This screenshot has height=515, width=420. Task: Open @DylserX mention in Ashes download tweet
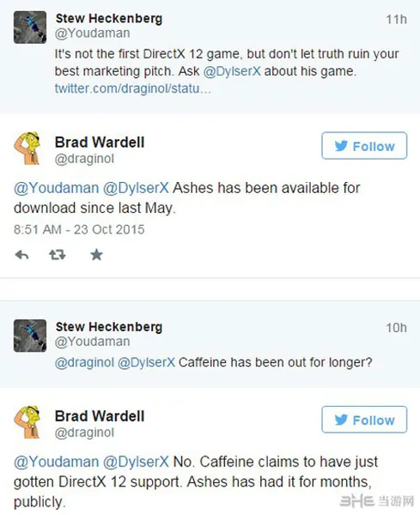coord(136,188)
